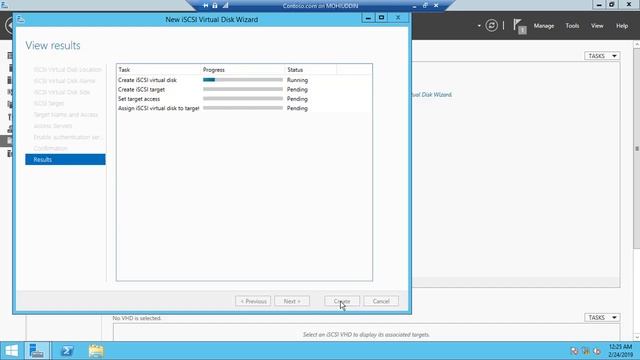Open Server Manager from the taskbar

(37, 351)
